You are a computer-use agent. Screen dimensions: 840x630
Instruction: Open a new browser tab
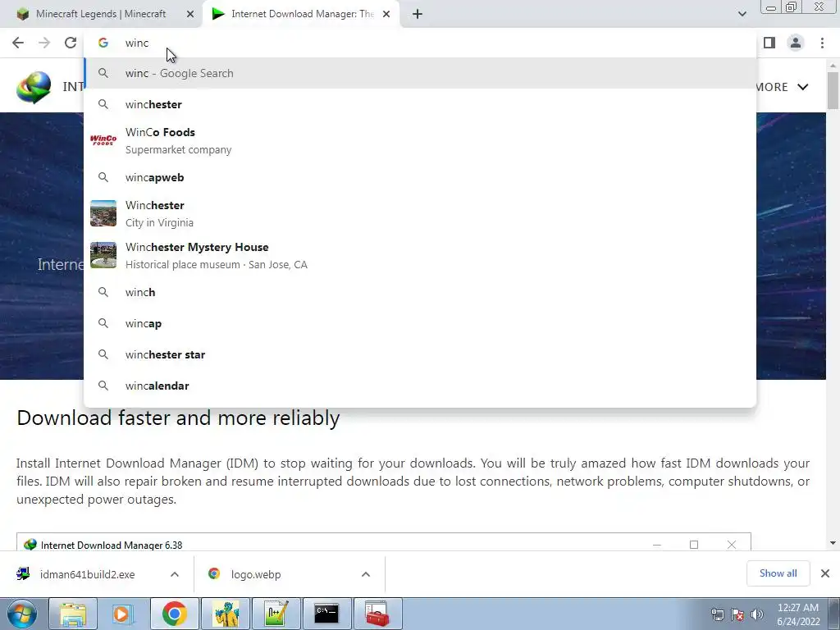point(418,14)
